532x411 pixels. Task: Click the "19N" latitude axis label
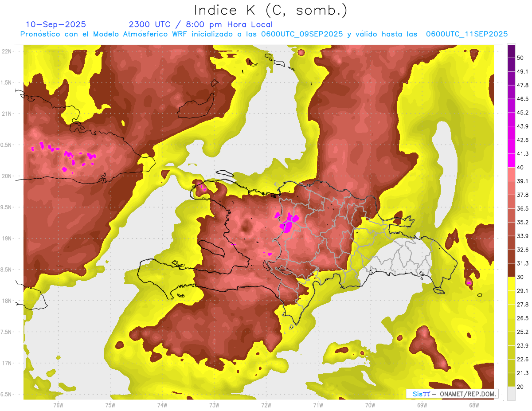[x=7, y=239]
